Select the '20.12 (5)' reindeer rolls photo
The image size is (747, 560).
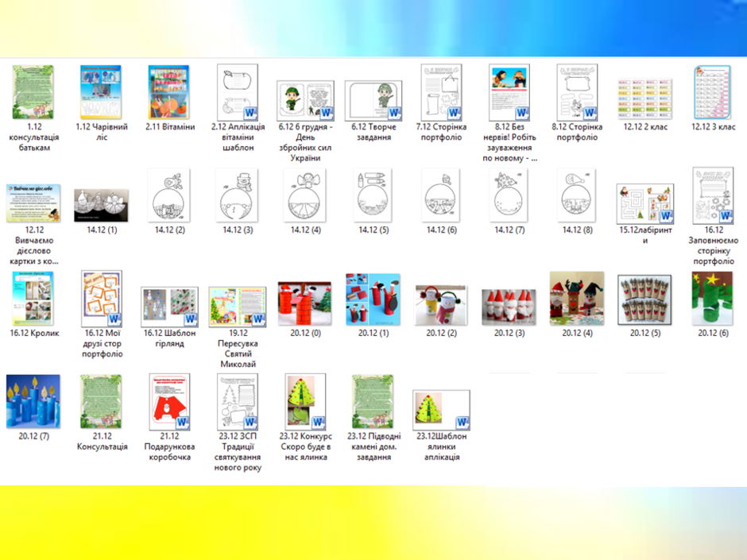(x=645, y=299)
